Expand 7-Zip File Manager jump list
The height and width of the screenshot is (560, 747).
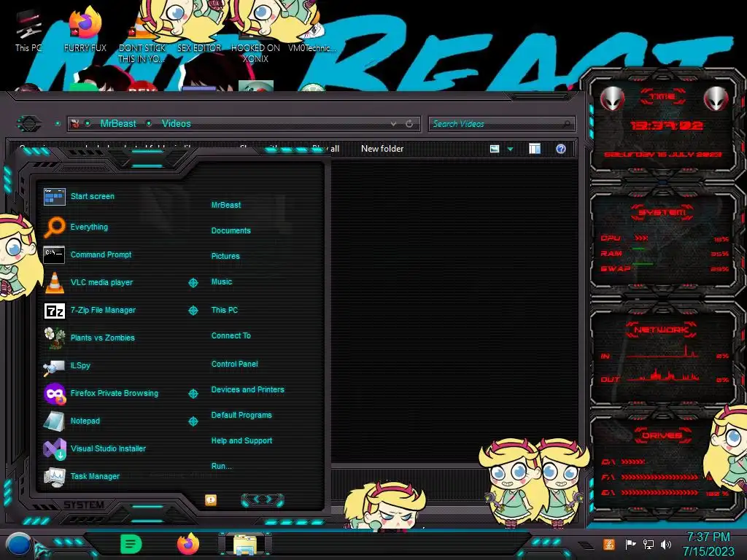click(193, 311)
